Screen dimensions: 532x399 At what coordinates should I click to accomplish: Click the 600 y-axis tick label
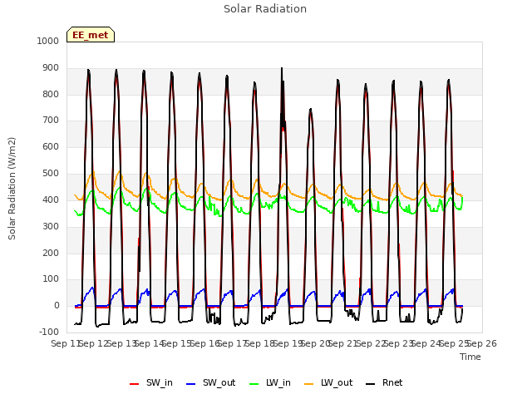tap(51, 146)
